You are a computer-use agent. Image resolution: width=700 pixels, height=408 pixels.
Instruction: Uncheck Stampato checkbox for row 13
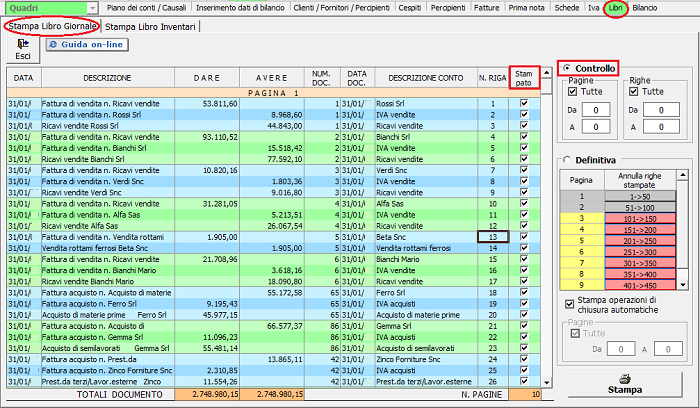(x=524, y=236)
